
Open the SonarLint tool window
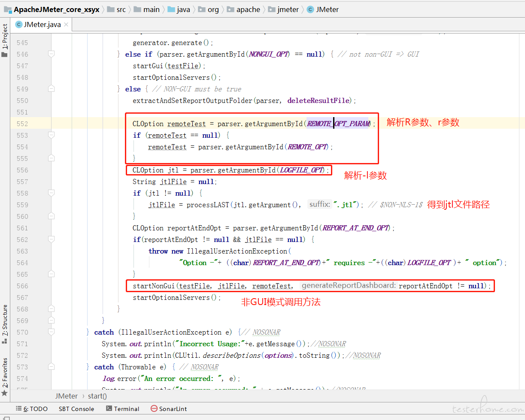point(169,409)
